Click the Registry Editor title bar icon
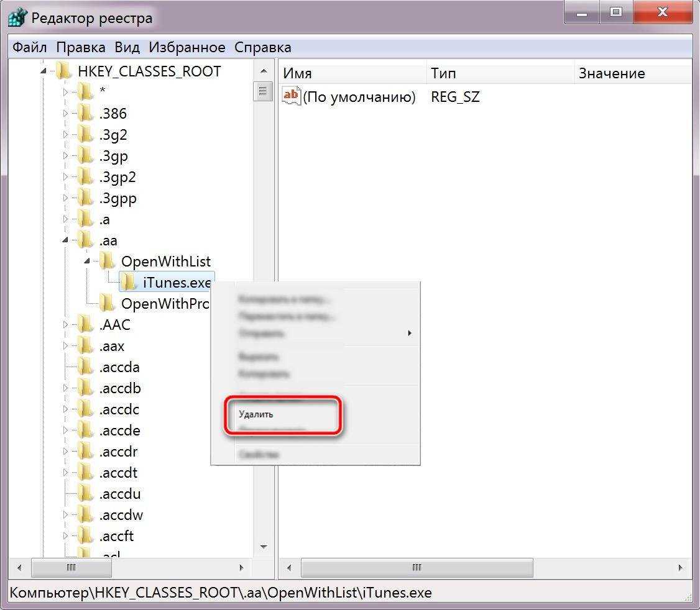Screen dimensions: 700x610 (x=17, y=19)
